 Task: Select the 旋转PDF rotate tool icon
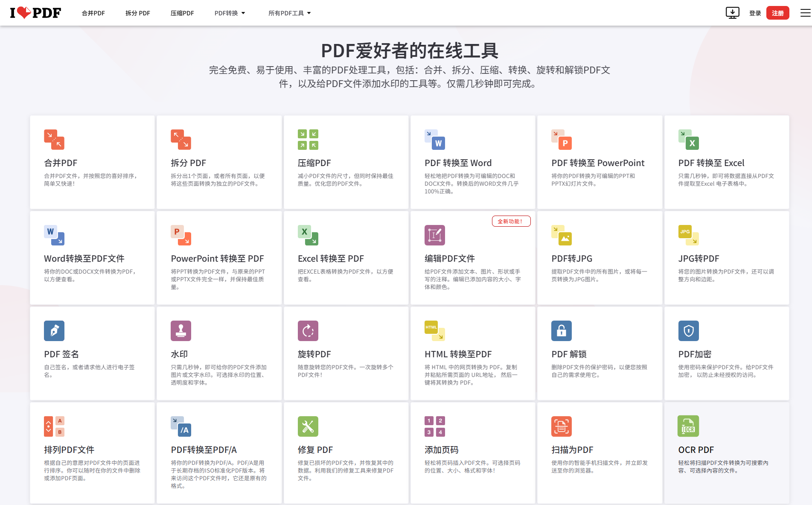coord(308,330)
